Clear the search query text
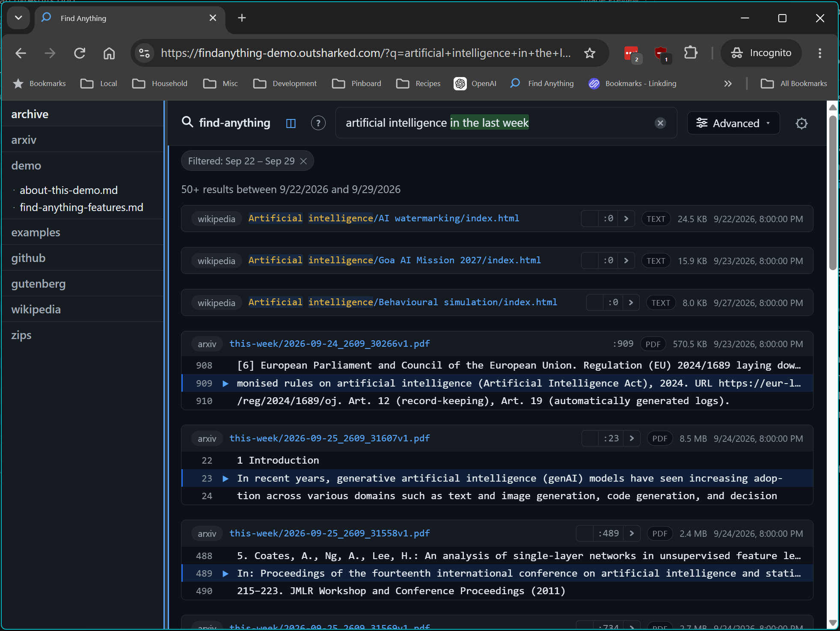This screenshot has width=840, height=631. (x=660, y=123)
